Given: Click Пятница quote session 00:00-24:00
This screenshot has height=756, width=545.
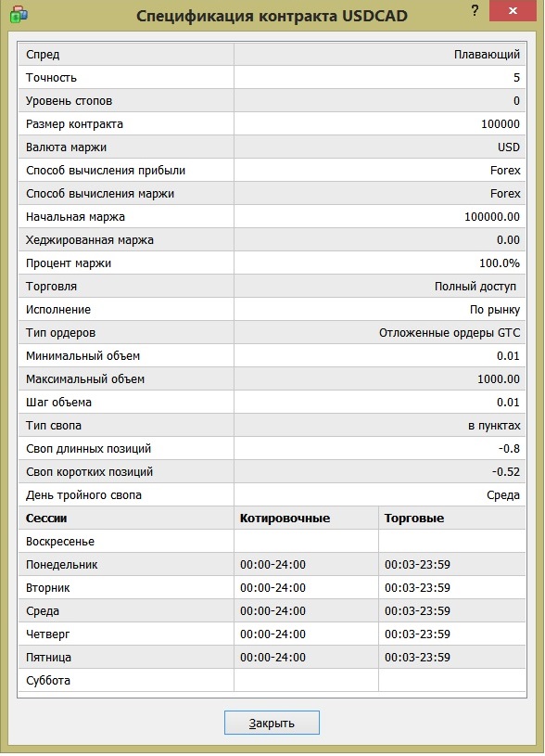Looking at the screenshot, I should point(272,657).
